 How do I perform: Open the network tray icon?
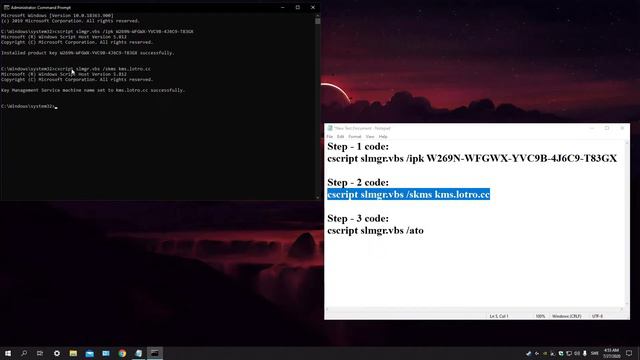pos(569,353)
